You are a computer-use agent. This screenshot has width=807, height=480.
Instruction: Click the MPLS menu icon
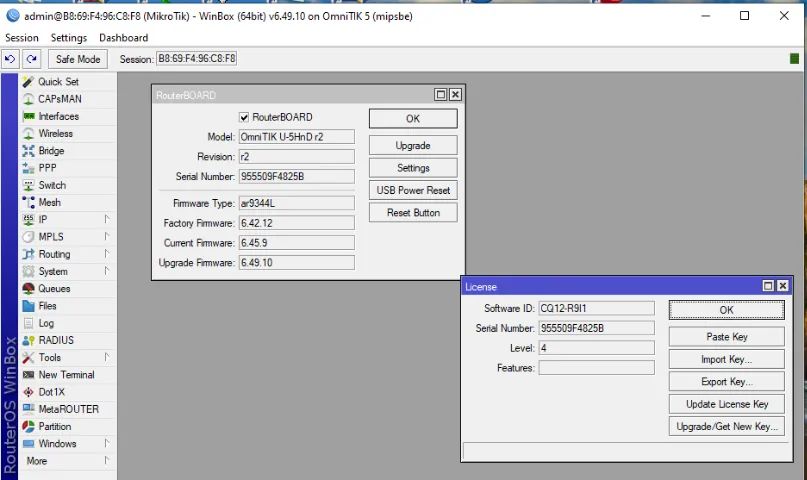click(28, 237)
